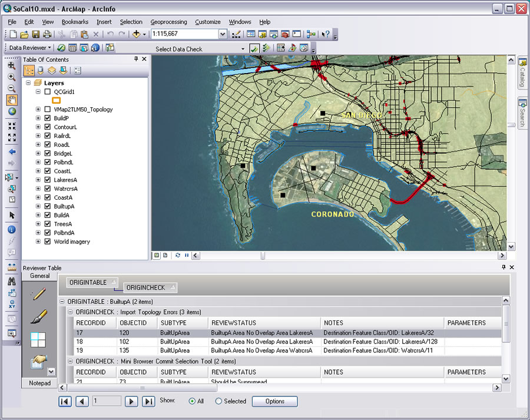Screen dimensions: 530x420
Task: Select the Pan hand tool
Action: [12, 100]
